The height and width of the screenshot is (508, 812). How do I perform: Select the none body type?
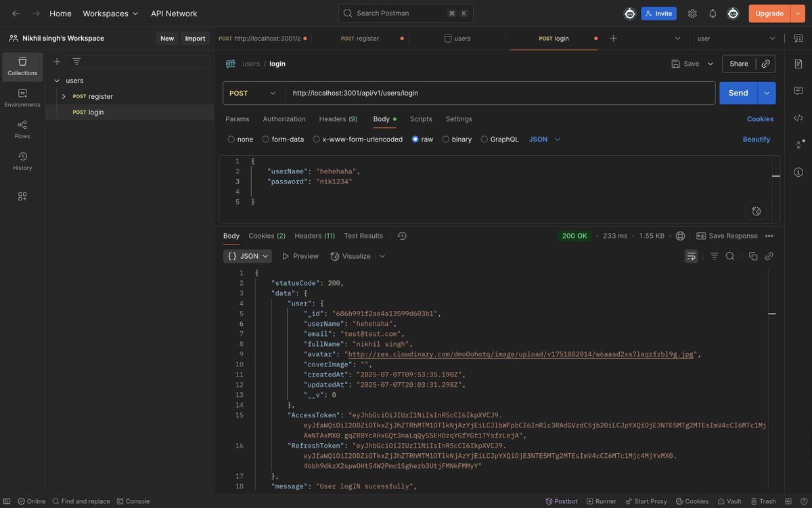(x=240, y=140)
